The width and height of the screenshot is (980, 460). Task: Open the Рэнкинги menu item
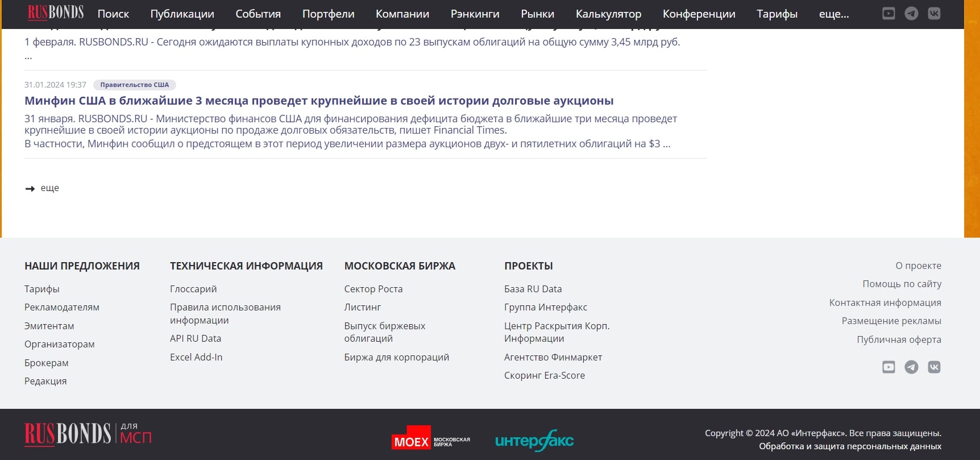pos(475,14)
